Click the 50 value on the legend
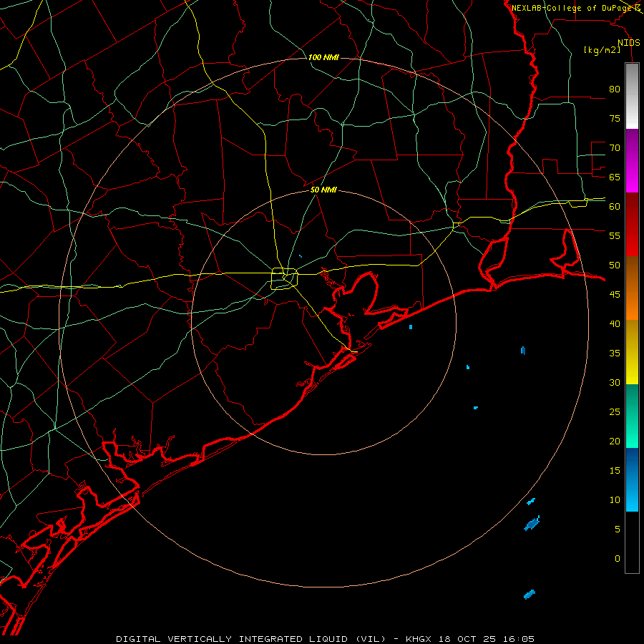Image resolution: width=644 pixels, height=644 pixels. (615, 265)
